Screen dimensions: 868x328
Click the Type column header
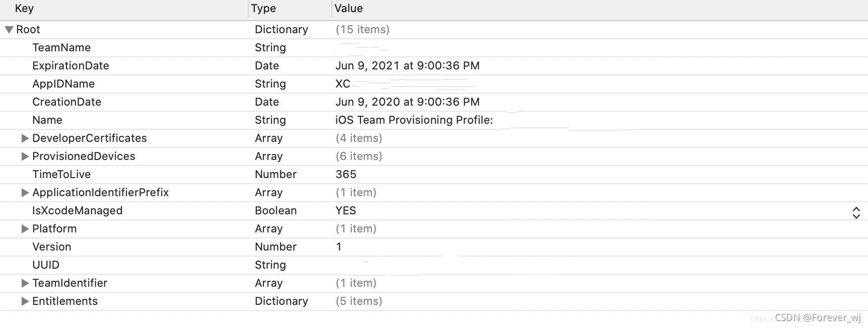[x=263, y=9]
